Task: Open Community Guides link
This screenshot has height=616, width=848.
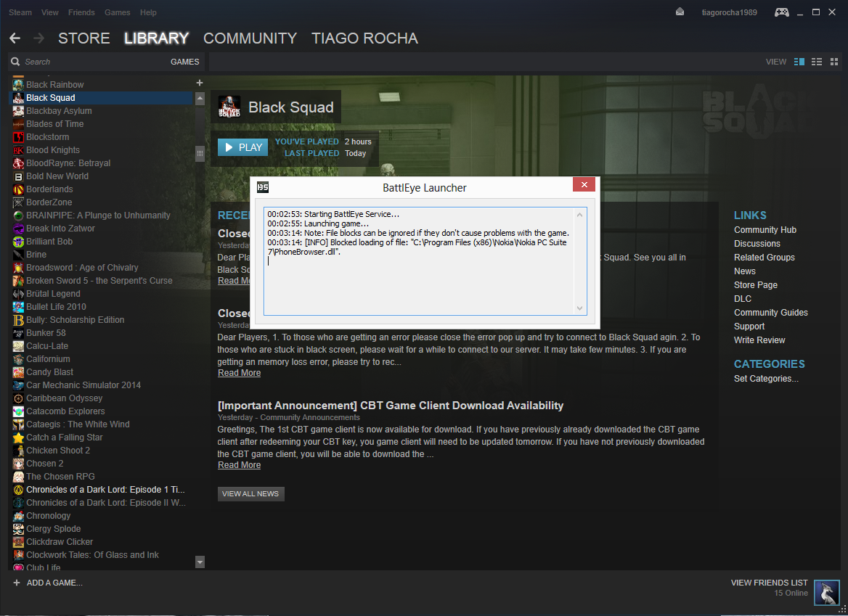Action: click(770, 312)
